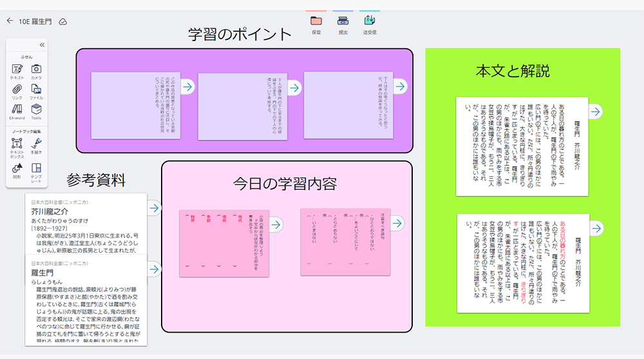Select the 羅生門 らしょうもん encyclopedia card

(86, 300)
